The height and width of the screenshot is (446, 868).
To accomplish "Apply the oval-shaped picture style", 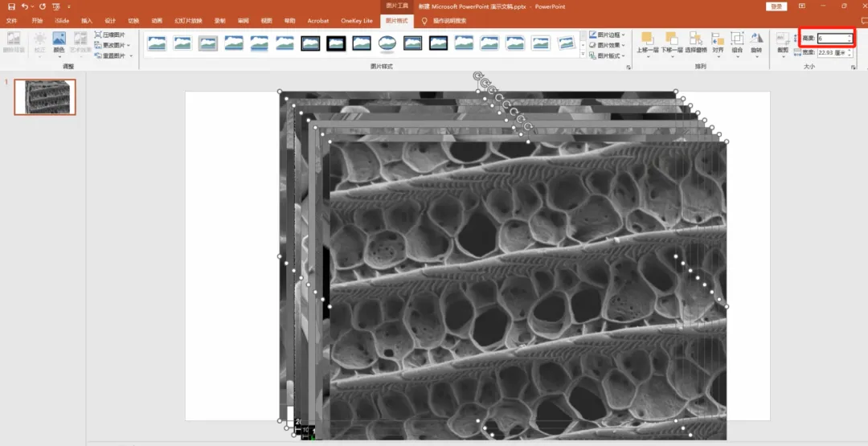I will tap(387, 43).
